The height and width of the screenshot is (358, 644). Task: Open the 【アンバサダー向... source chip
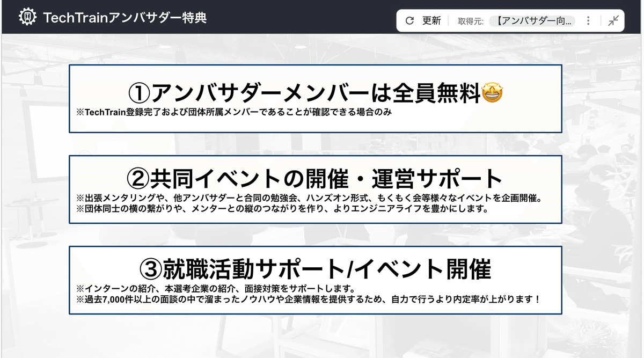[532, 20]
